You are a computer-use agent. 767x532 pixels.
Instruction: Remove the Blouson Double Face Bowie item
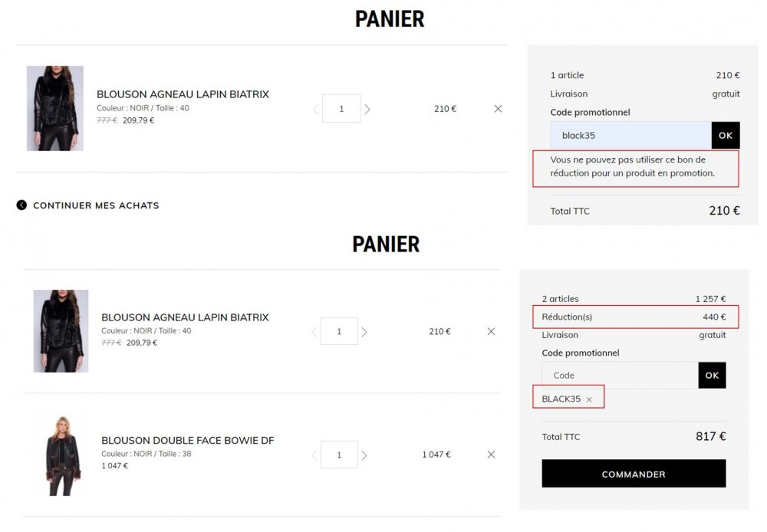491,455
